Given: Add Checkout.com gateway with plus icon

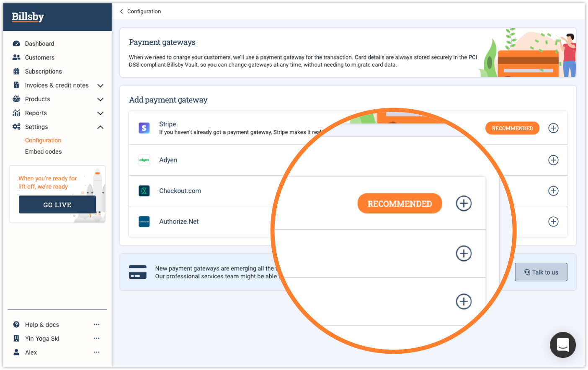Looking at the screenshot, I should pyautogui.click(x=553, y=191).
